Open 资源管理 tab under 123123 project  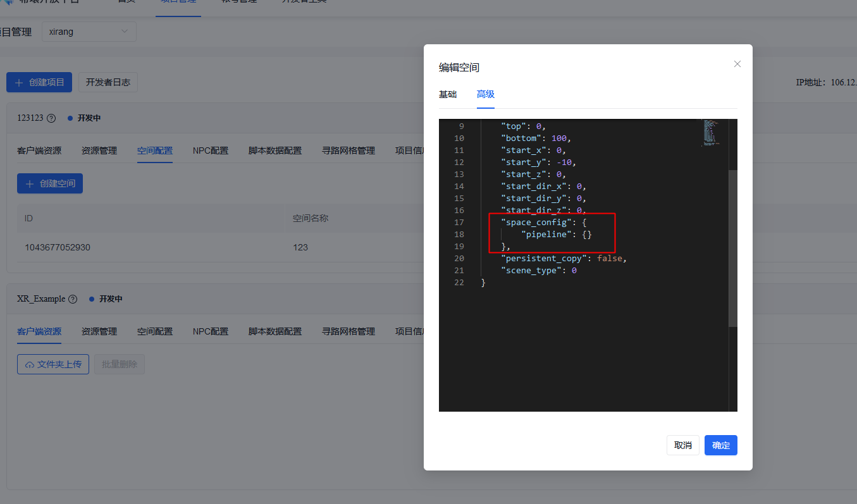99,151
